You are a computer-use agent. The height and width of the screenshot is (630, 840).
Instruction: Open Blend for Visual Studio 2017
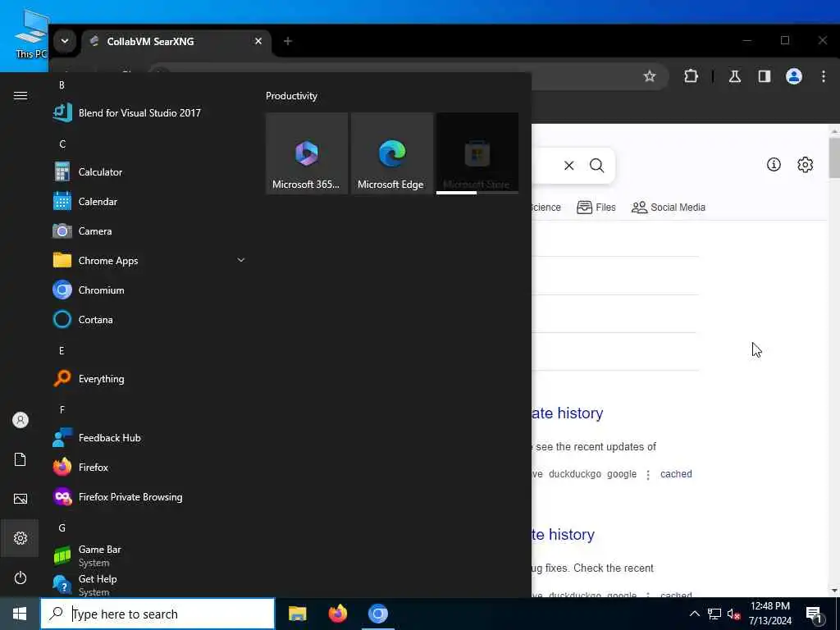[149, 113]
